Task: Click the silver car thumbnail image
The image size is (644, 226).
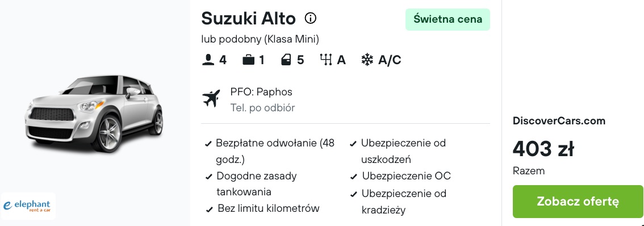Action: coord(94,114)
